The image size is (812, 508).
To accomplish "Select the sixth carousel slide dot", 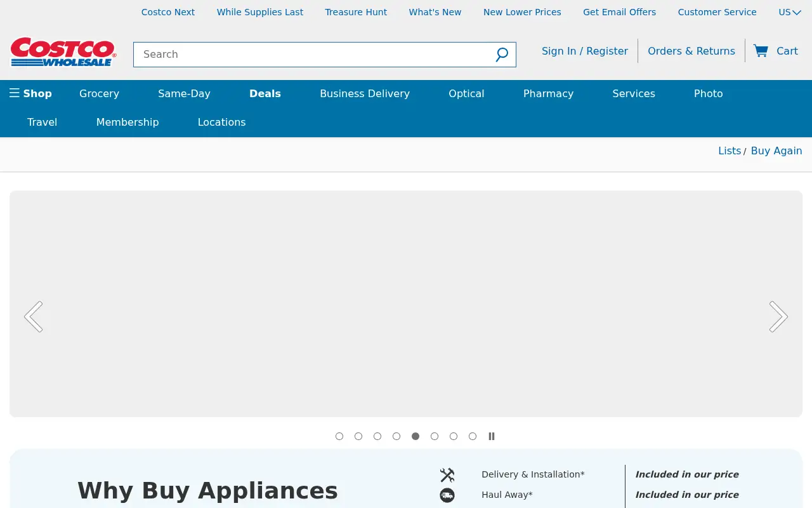I will coord(435,436).
